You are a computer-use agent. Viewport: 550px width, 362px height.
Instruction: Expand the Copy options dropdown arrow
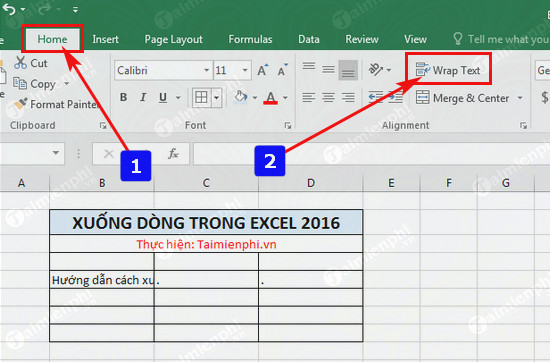(x=66, y=83)
